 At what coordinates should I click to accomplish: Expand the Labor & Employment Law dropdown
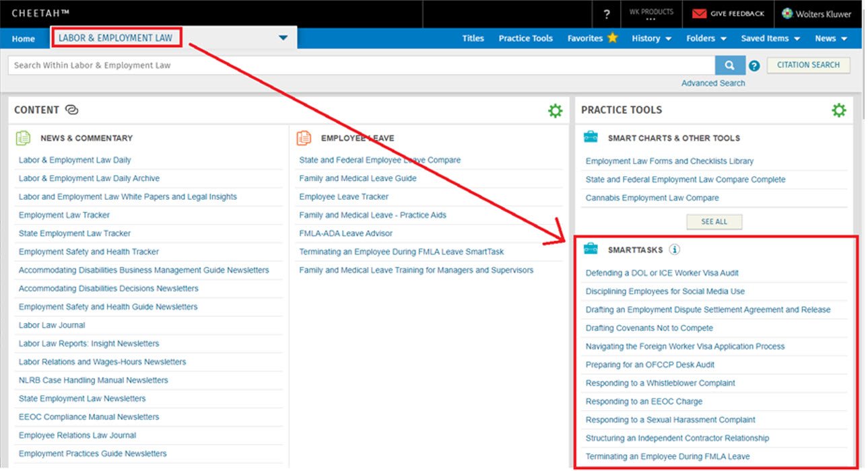click(283, 38)
